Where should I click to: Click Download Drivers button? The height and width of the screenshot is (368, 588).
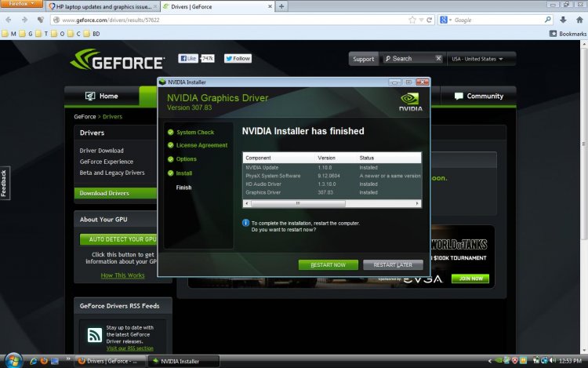tap(115, 193)
